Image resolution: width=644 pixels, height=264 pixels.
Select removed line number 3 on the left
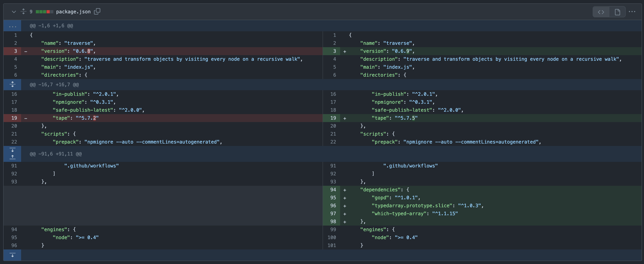tap(15, 51)
